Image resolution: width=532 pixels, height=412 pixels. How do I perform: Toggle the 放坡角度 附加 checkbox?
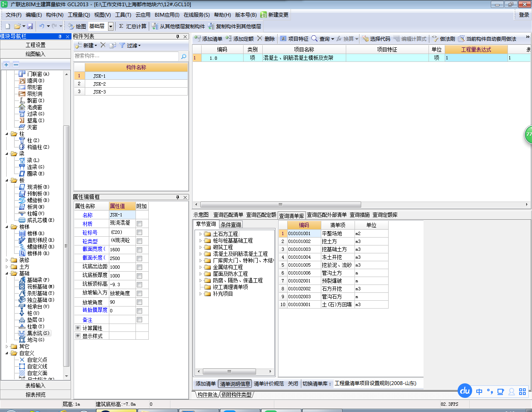coord(140,302)
